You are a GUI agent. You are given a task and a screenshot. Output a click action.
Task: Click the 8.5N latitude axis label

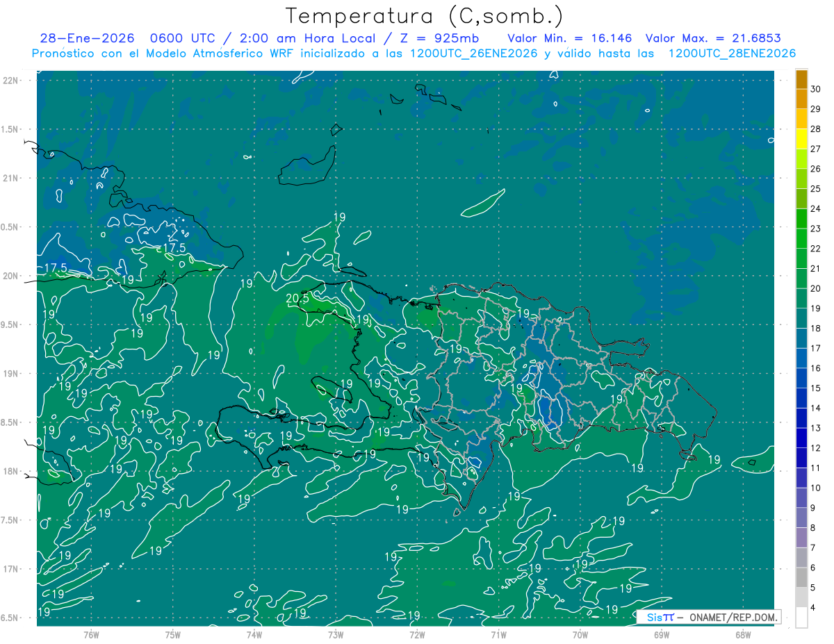click(10, 422)
